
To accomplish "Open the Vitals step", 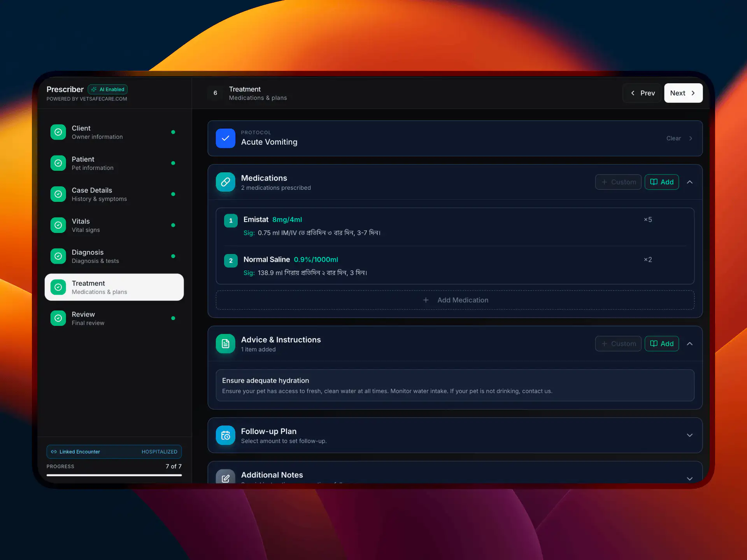I will point(114,225).
